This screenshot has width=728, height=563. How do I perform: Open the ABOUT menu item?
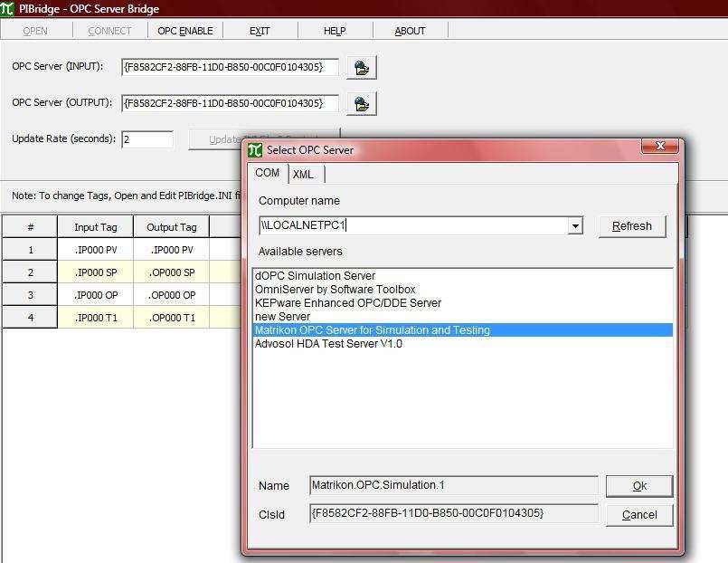click(x=410, y=31)
